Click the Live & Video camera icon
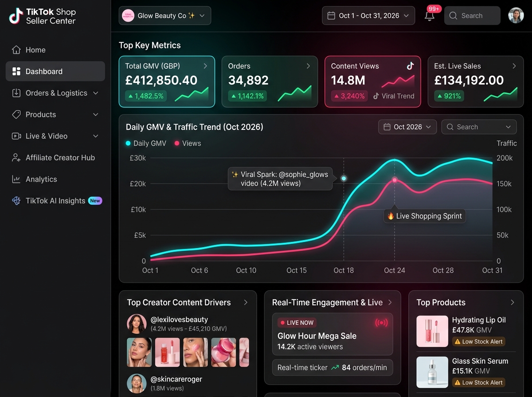Viewport: 532px width, 397px height. (x=16, y=136)
